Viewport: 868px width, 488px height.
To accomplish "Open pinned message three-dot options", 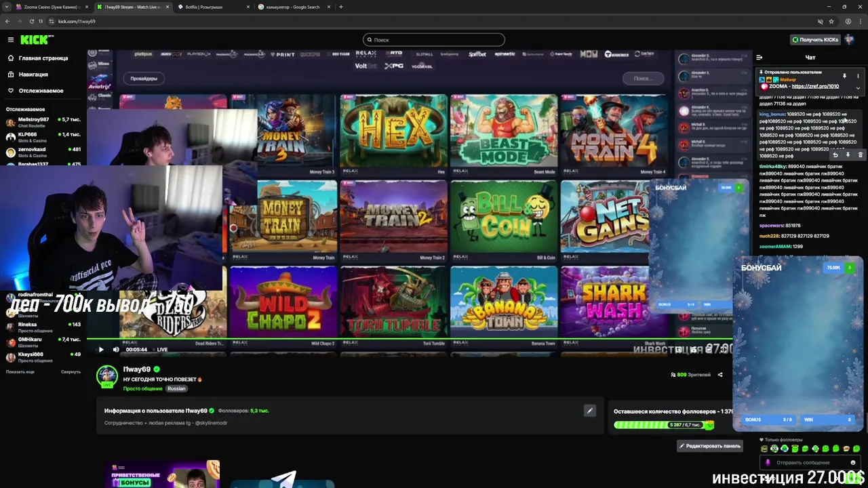I will [858, 76].
